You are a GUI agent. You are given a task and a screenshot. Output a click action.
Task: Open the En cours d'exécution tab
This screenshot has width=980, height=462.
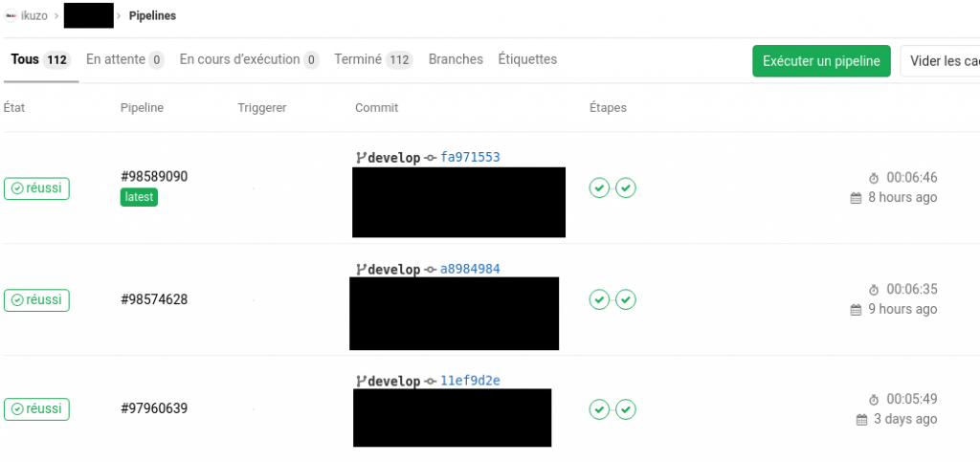(x=250, y=60)
